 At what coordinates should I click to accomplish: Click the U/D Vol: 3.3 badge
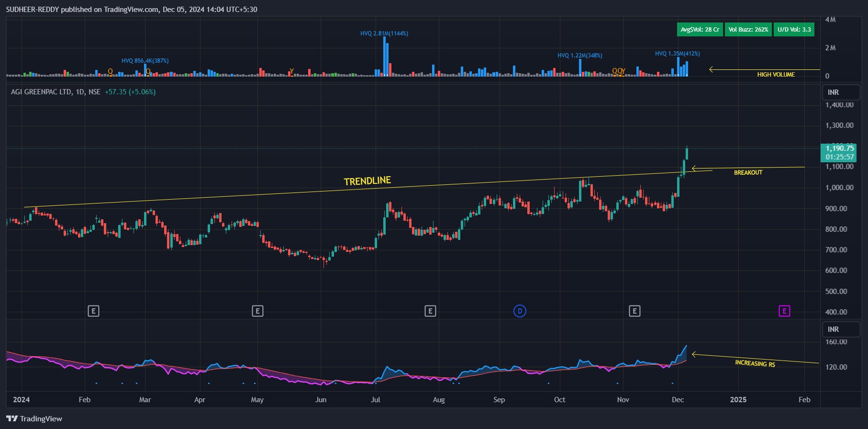[794, 30]
